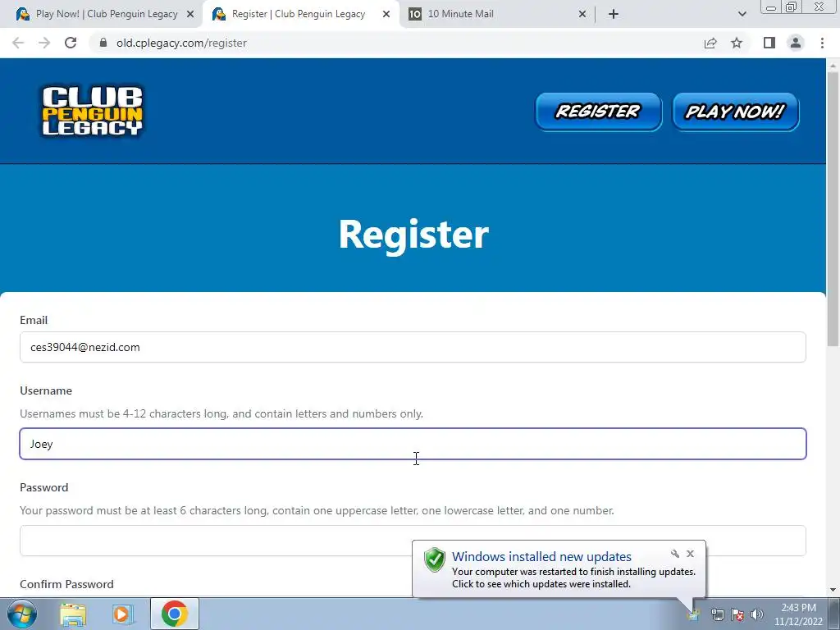
Task: Click the Windows installed new updates title
Action: click(x=541, y=557)
